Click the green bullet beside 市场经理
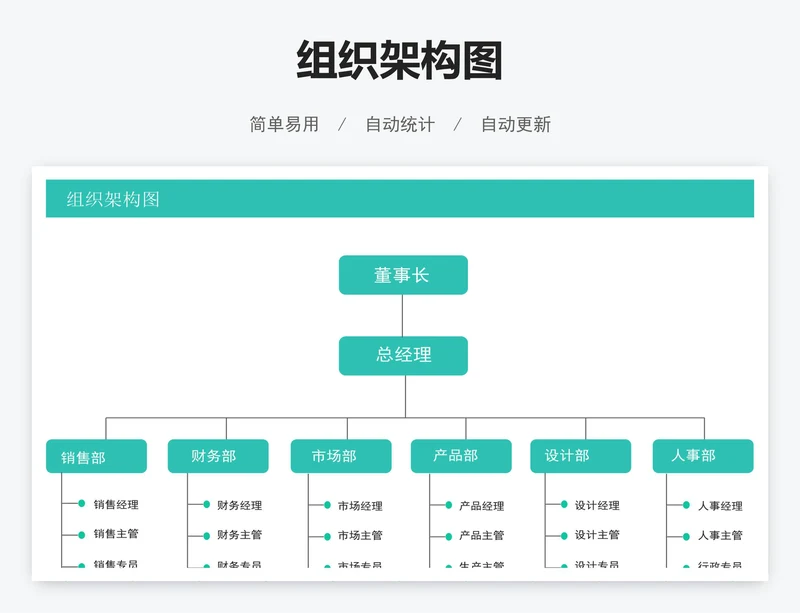The image size is (800, 613). 328,505
